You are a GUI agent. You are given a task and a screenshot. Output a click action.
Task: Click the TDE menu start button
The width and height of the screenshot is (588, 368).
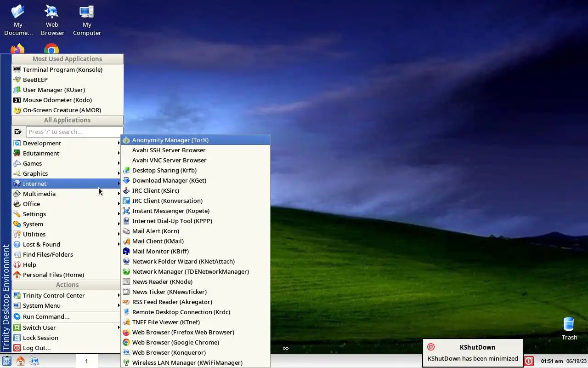7,361
